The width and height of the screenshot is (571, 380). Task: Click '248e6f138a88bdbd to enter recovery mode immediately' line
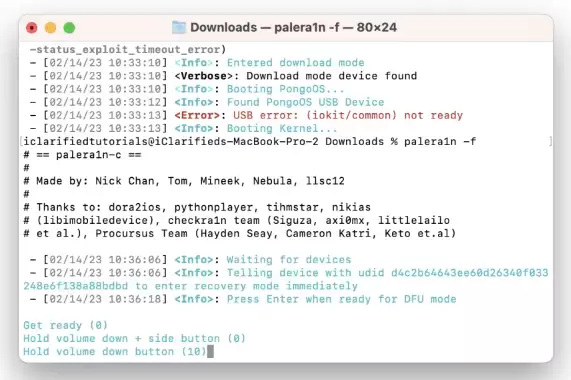point(190,286)
